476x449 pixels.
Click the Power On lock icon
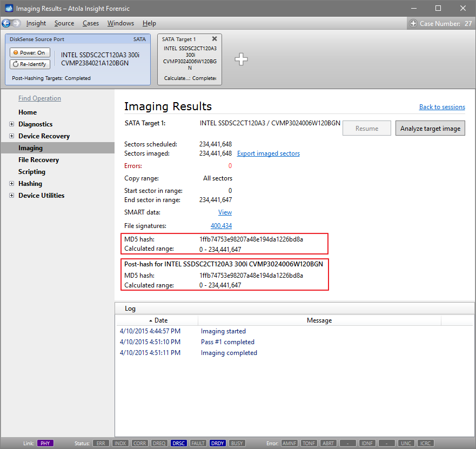tap(16, 52)
